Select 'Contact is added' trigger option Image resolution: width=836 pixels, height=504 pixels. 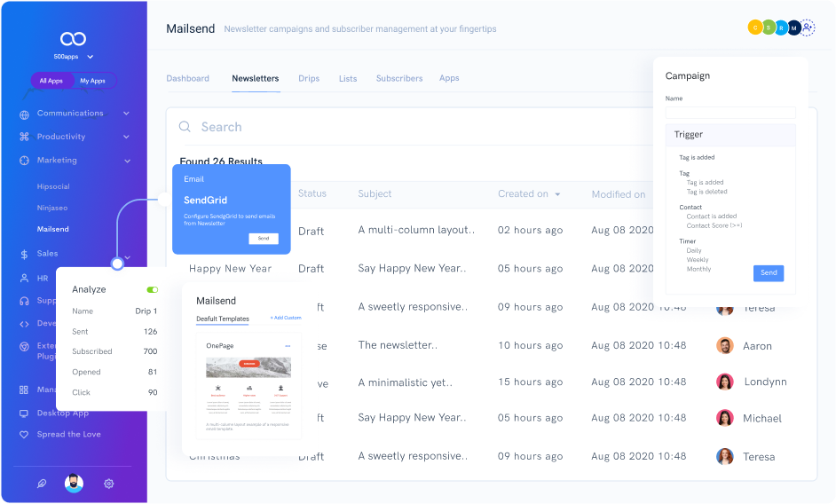pos(712,216)
